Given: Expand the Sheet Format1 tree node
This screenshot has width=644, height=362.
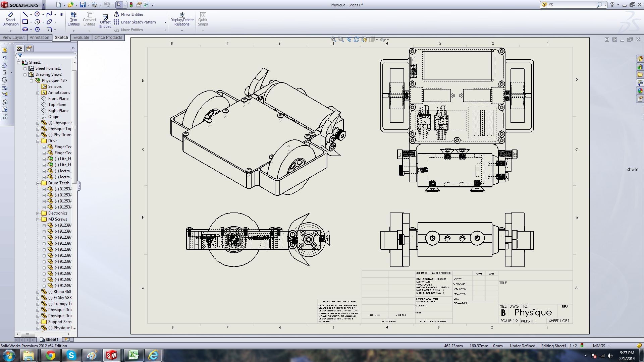Looking at the screenshot, I should tap(25, 68).
